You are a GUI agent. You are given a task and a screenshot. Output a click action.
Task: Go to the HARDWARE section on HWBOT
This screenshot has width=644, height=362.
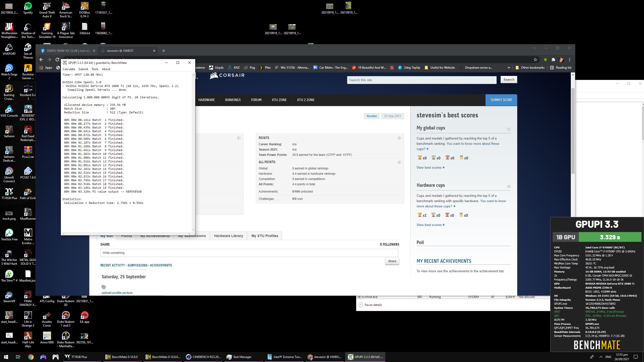coord(207,100)
